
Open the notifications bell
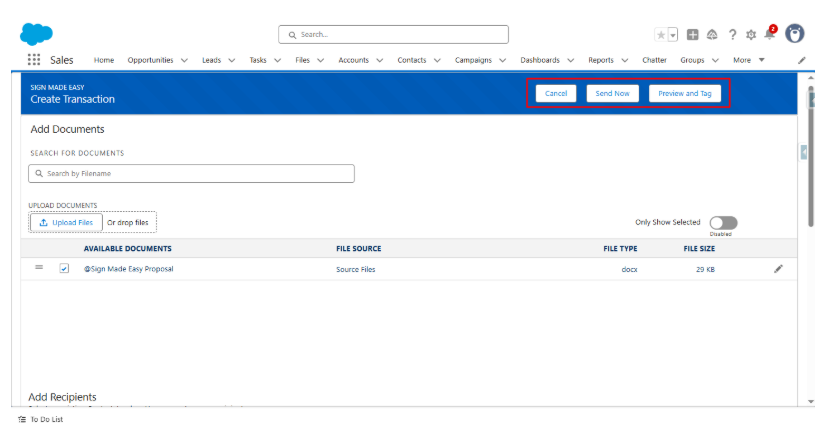click(770, 34)
